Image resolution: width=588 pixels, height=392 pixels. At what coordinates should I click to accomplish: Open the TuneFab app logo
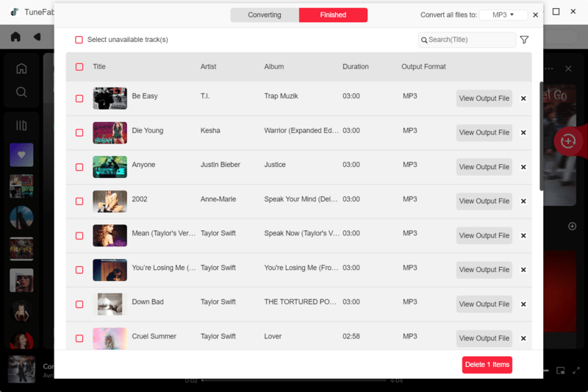click(x=15, y=12)
